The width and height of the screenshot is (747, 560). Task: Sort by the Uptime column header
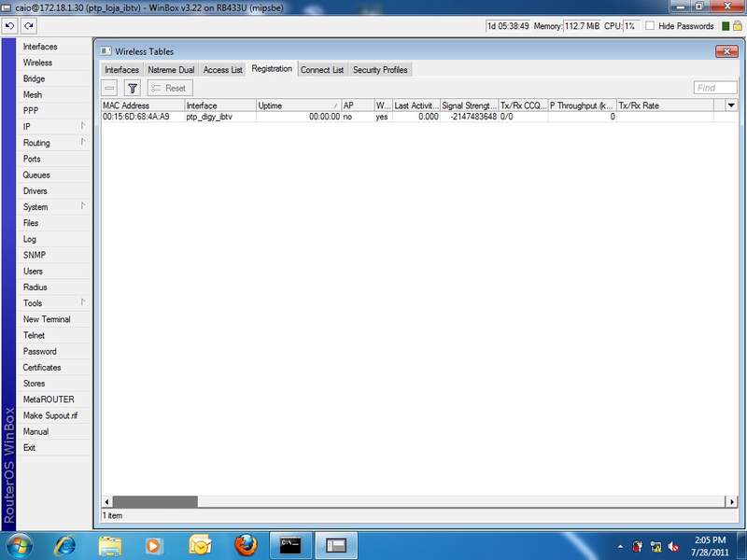(x=299, y=105)
